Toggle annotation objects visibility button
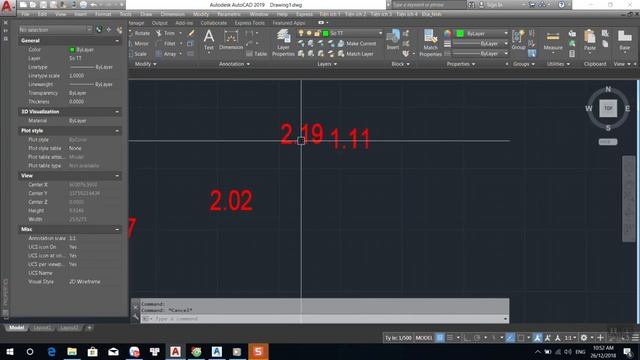640x360 pixels. click(x=538, y=338)
